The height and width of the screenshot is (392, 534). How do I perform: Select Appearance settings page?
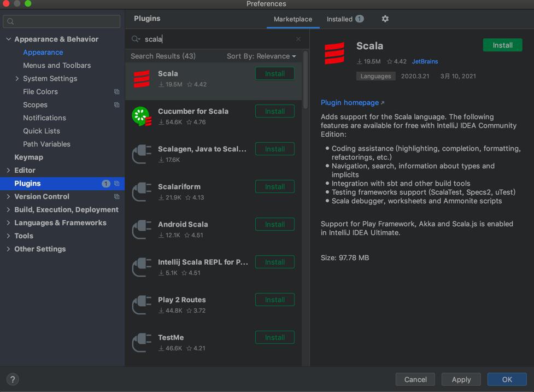coord(43,52)
